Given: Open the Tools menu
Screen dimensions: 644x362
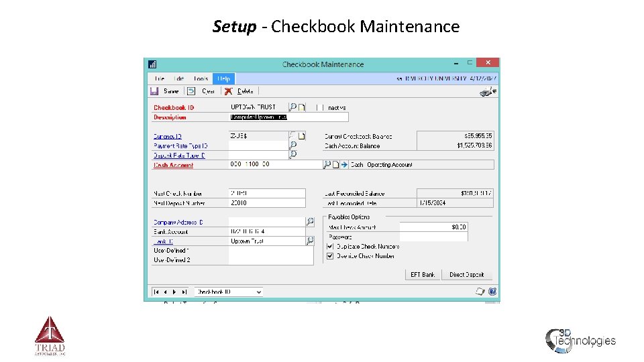Looking at the screenshot, I should (201, 78).
